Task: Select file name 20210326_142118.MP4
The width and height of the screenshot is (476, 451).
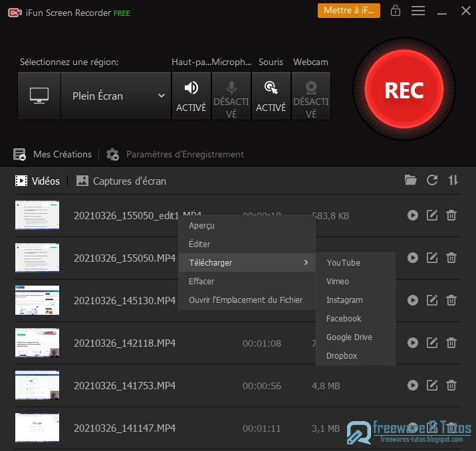Action: coord(125,343)
